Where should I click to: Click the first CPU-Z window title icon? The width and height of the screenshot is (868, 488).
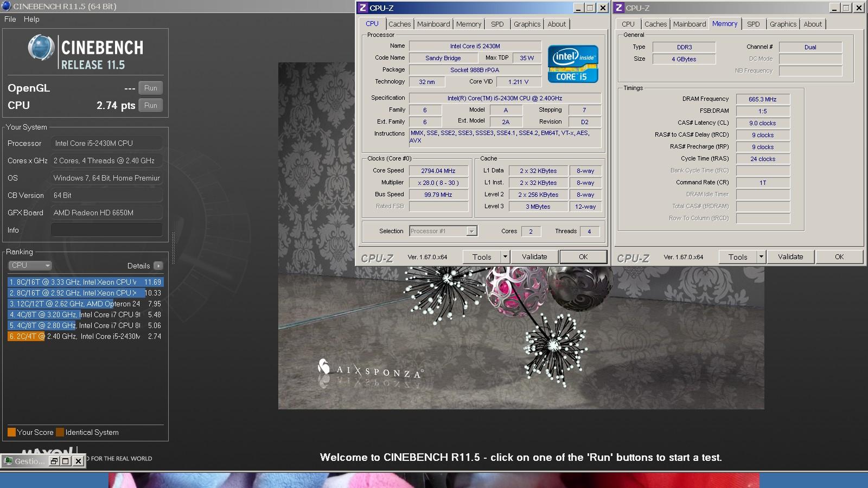click(363, 8)
